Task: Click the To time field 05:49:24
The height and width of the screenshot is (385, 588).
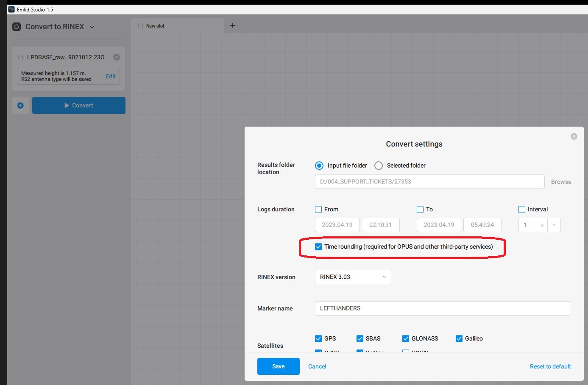Action: [x=482, y=225]
